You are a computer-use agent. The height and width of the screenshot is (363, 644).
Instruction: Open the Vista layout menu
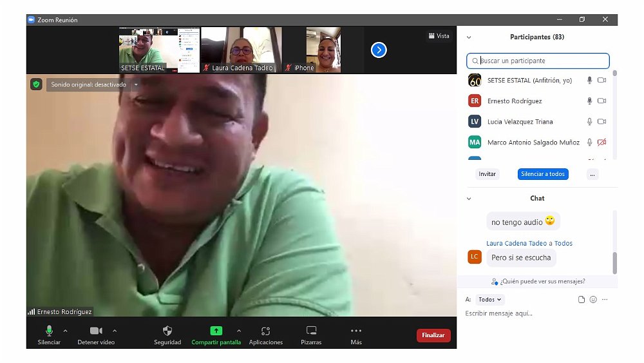click(439, 36)
